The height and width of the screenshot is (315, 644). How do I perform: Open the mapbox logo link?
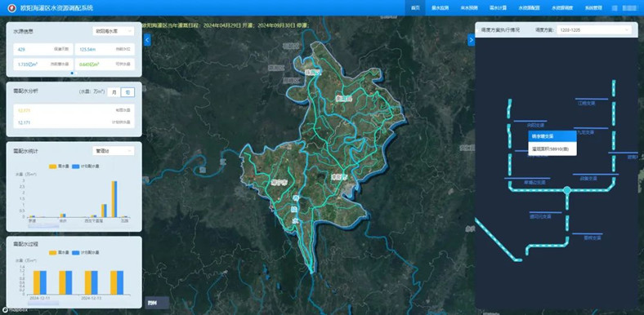[x=15, y=310]
